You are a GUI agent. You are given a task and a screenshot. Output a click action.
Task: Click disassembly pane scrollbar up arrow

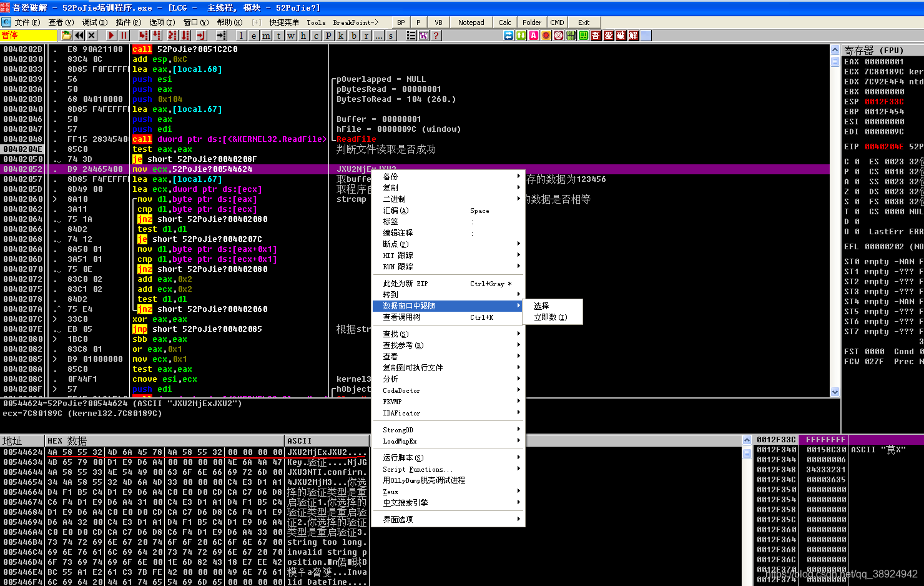835,49
